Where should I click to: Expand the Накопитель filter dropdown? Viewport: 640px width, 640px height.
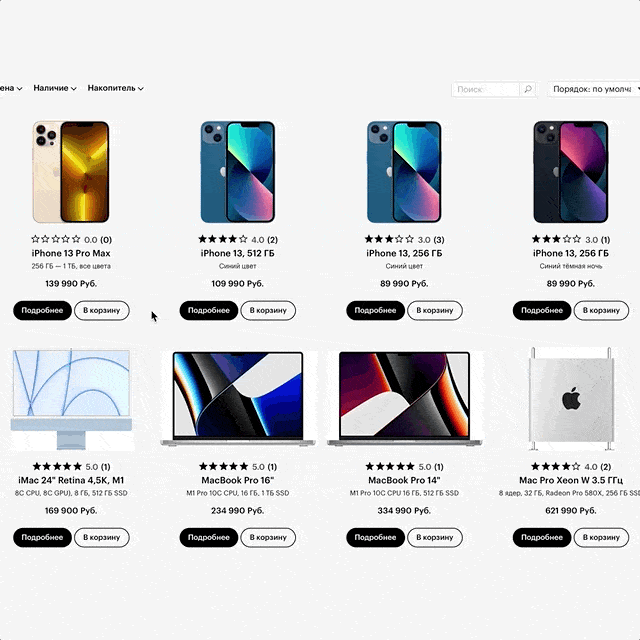[116, 88]
